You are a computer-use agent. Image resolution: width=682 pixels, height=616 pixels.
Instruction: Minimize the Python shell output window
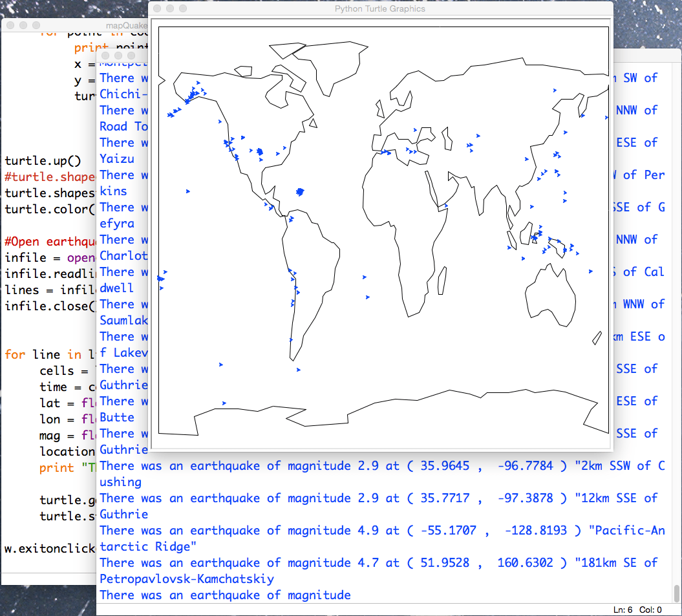pyautogui.click(x=118, y=56)
